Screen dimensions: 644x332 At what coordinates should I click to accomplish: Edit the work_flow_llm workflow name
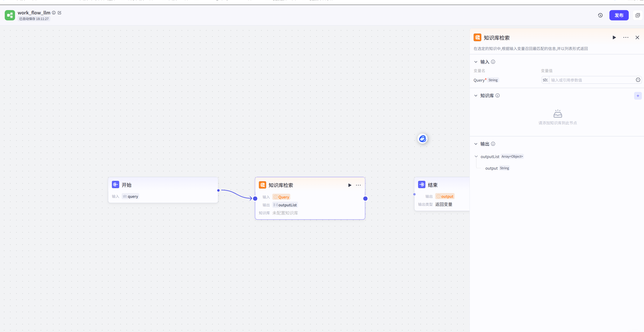(60, 13)
